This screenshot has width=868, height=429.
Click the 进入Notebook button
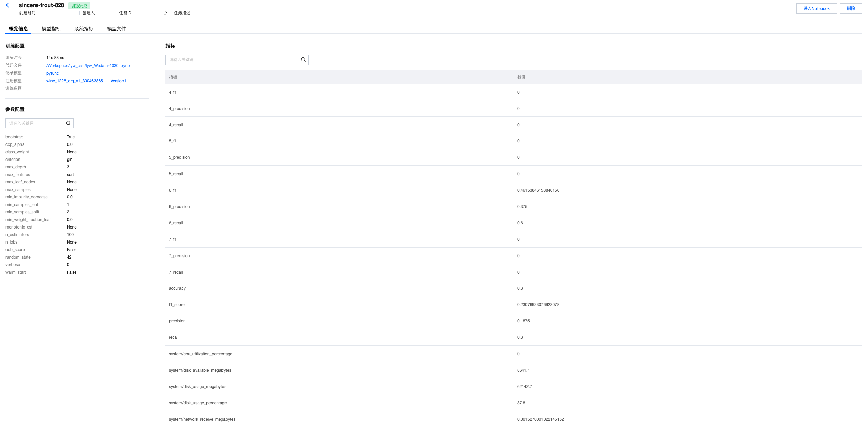pyautogui.click(x=816, y=9)
